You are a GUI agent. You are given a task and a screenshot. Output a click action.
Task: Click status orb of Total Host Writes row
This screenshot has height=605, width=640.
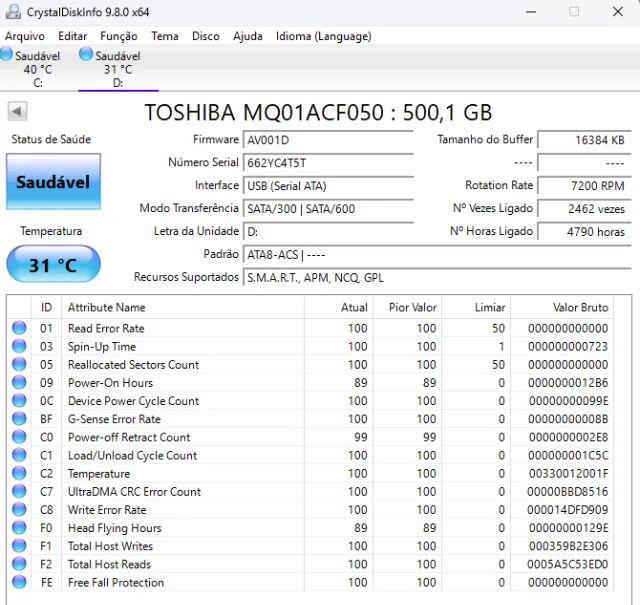coord(19,546)
